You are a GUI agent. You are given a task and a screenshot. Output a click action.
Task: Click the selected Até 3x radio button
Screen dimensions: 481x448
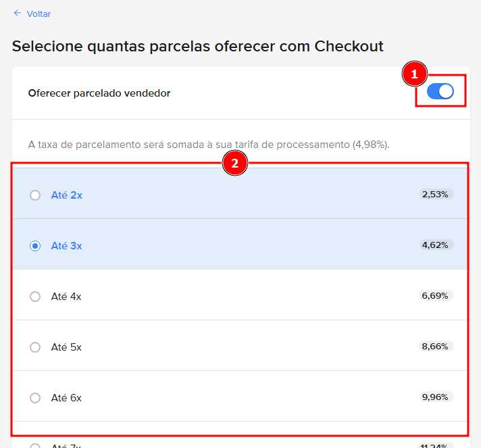pos(35,246)
